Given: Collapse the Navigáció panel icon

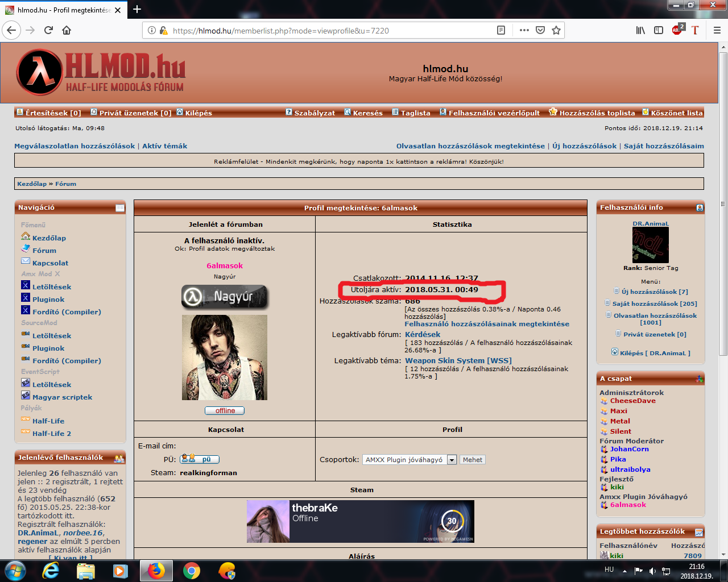Looking at the screenshot, I should click(x=120, y=208).
